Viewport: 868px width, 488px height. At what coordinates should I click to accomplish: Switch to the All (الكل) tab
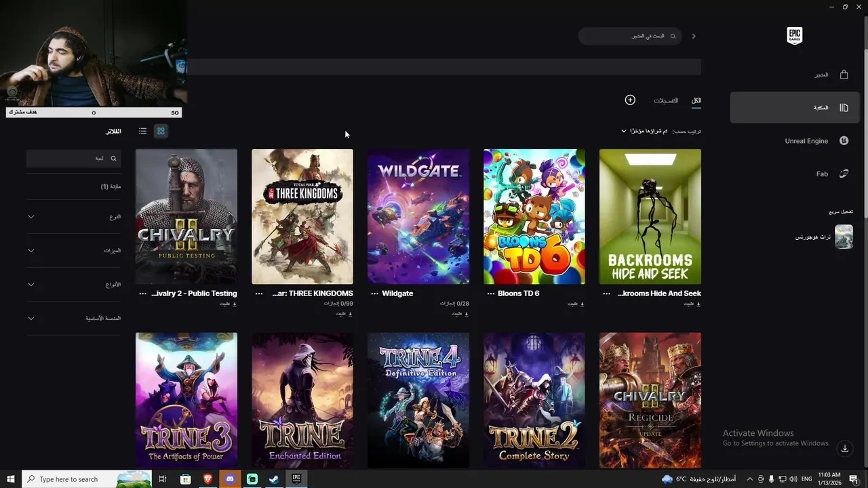[696, 100]
